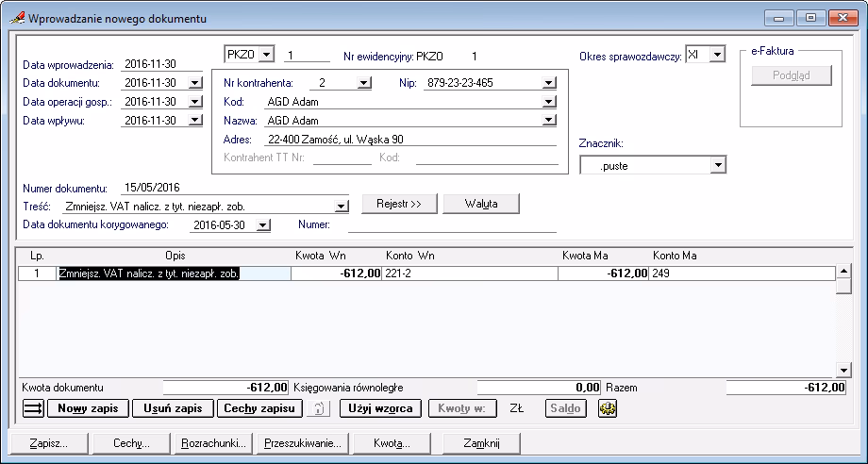The image size is (868, 464).
Task: Click the Zamknij button
Action: (x=483, y=442)
